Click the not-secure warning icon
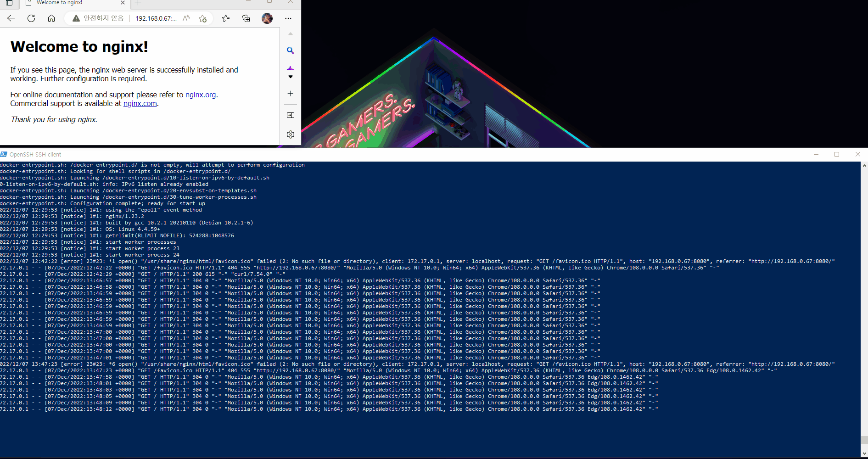Screen dimensions: 868x459 pos(76,18)
